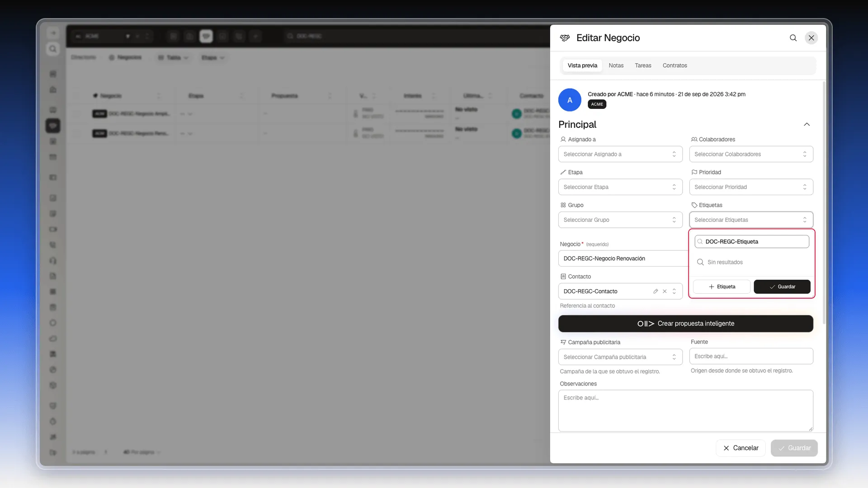
Task: Click the search icon in Editar Negocio header
Action: [x=793, y=38]
